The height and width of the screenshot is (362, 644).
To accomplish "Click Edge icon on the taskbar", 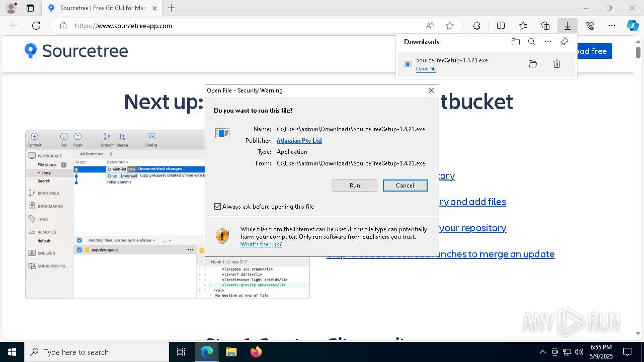I will pyautogui.click(x=207, y=352).
